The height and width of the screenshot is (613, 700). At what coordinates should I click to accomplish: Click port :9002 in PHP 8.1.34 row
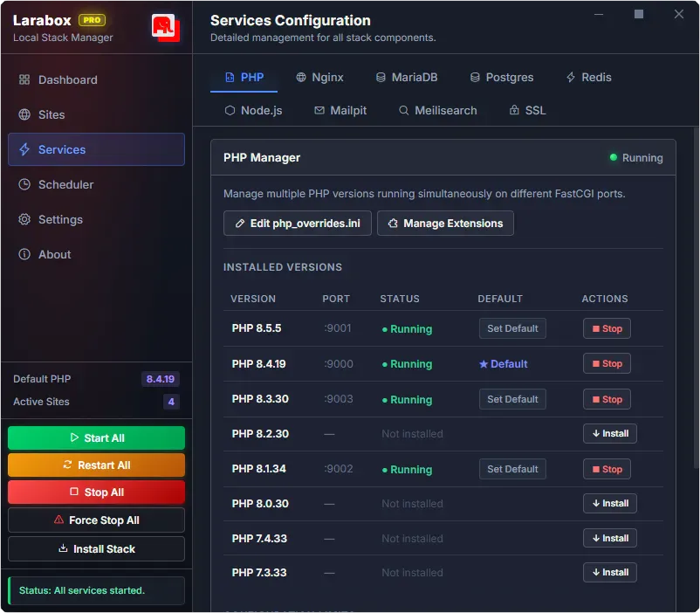pos(339,469)
